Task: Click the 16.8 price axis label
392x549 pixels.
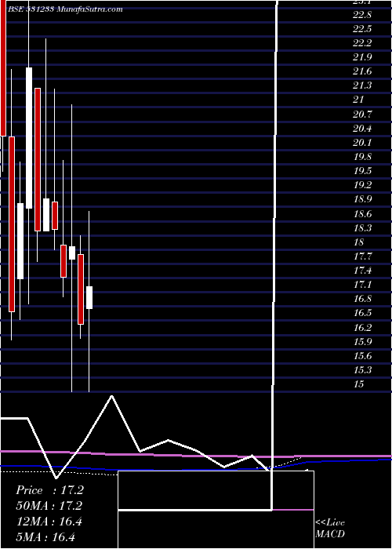Action: 362,299
